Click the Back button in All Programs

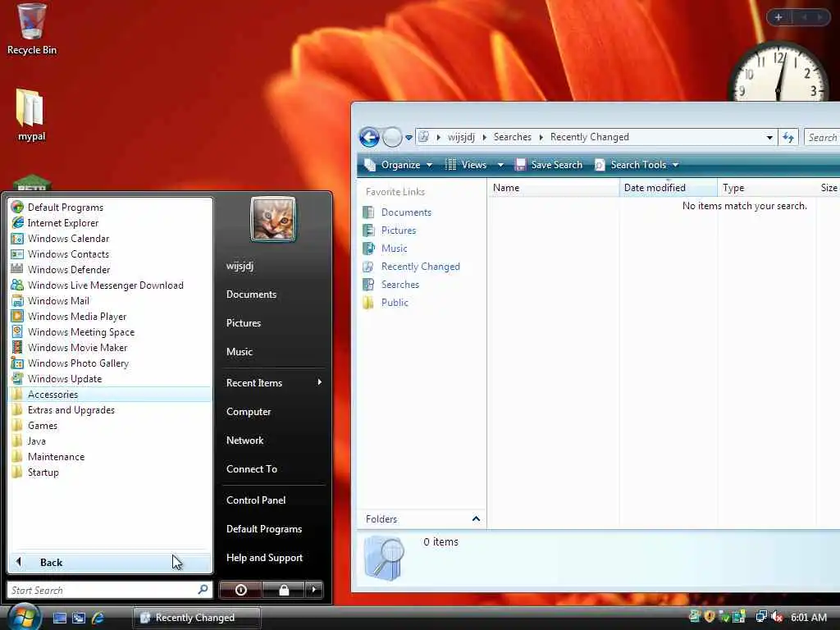click(111, 563)
